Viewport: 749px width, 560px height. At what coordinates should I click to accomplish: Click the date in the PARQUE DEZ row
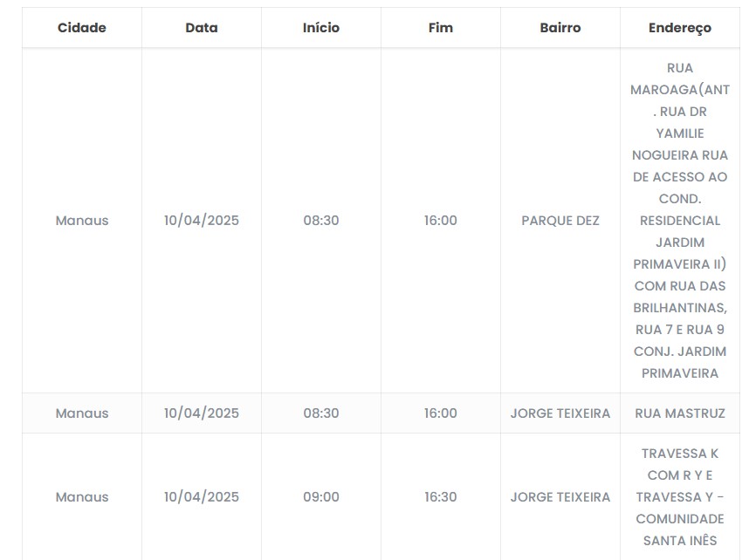202,221
